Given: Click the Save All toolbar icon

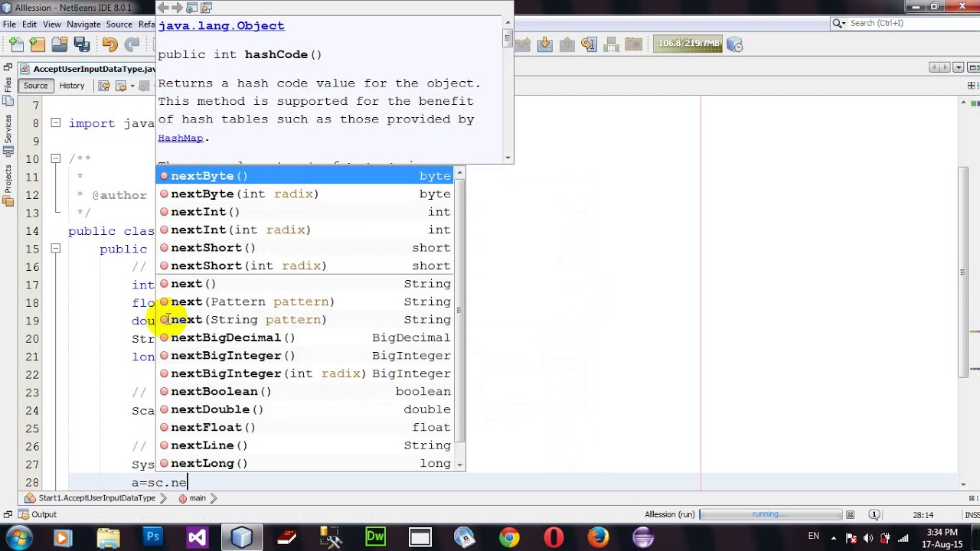Looking at the screenshot, I should tap(80, 44).
